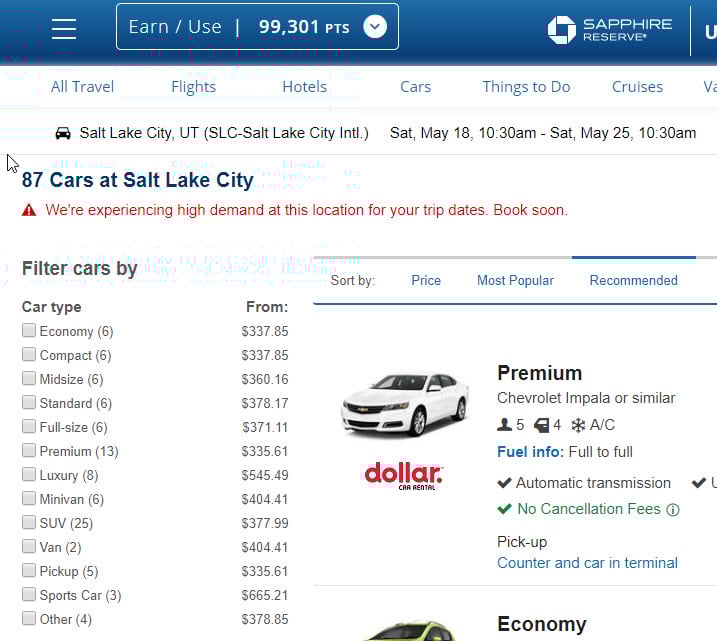Screen dimensions: 717x641
Task: Check the Economy car type filter
Action: click(29, 330)
